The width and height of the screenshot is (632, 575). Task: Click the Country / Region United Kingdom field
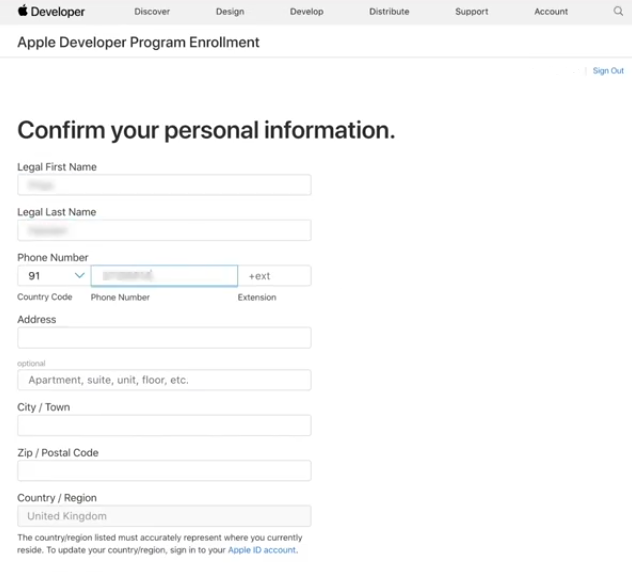pos(164,516)
